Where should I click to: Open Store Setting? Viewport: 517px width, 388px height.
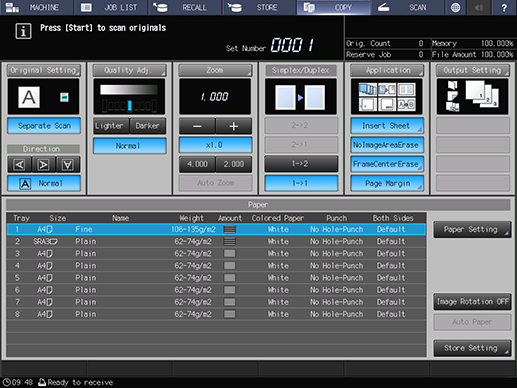click(472, 348)
